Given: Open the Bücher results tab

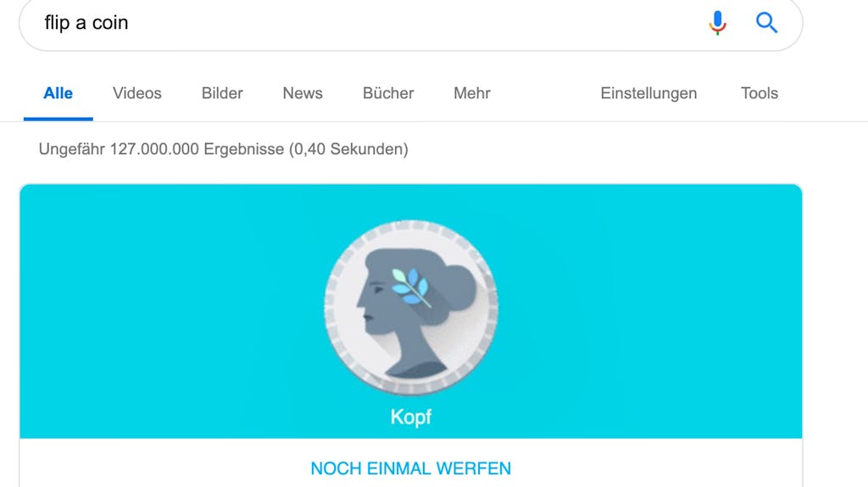Looking at the screenshot, I should [388, 93].
